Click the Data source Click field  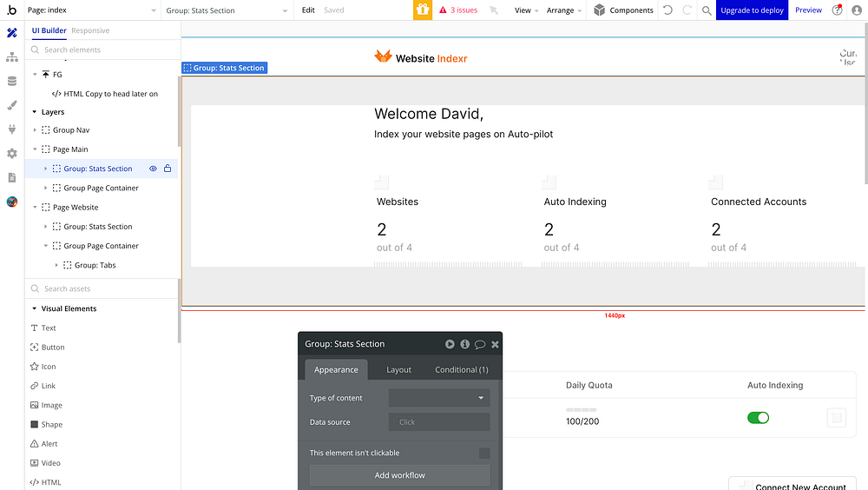[439, 422]
